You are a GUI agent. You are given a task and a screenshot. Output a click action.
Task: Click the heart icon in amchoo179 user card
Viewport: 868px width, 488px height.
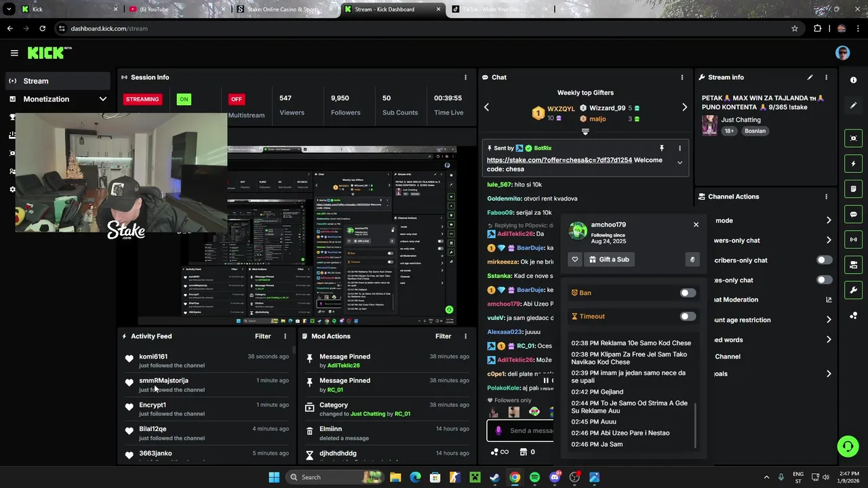pos(575,259)
